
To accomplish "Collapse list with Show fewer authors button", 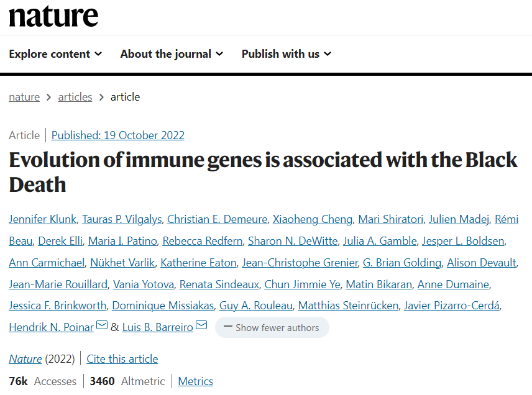I will click(x=272, y=327).
